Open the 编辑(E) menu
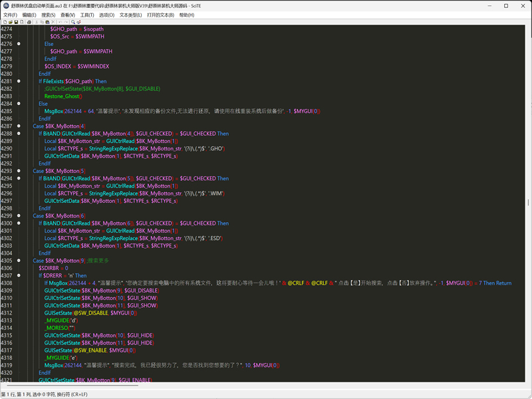532x399 pixels. tap(29, 15)
